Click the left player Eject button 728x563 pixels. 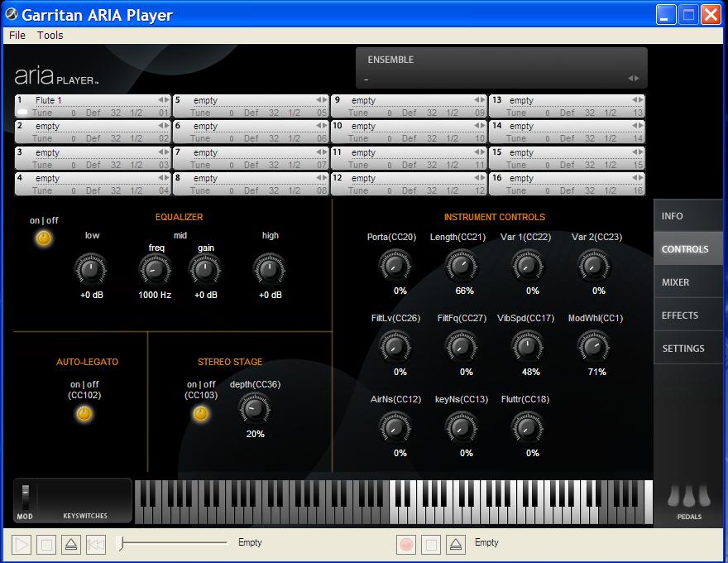[71, 545]
